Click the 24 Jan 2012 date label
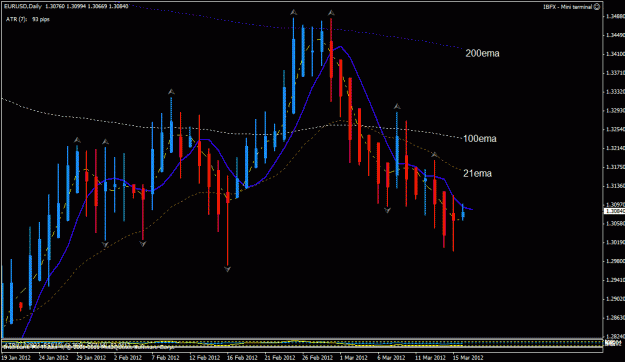 click(x=53, y=358)
